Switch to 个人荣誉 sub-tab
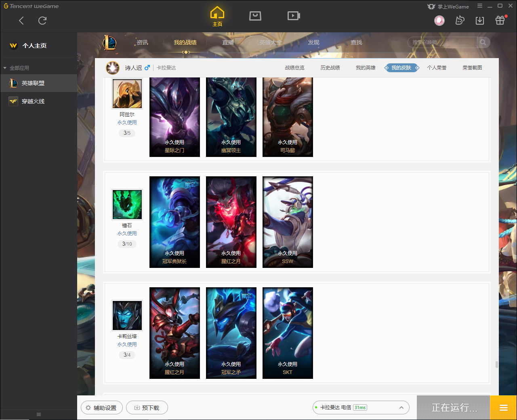 click(x=437, y=68)
